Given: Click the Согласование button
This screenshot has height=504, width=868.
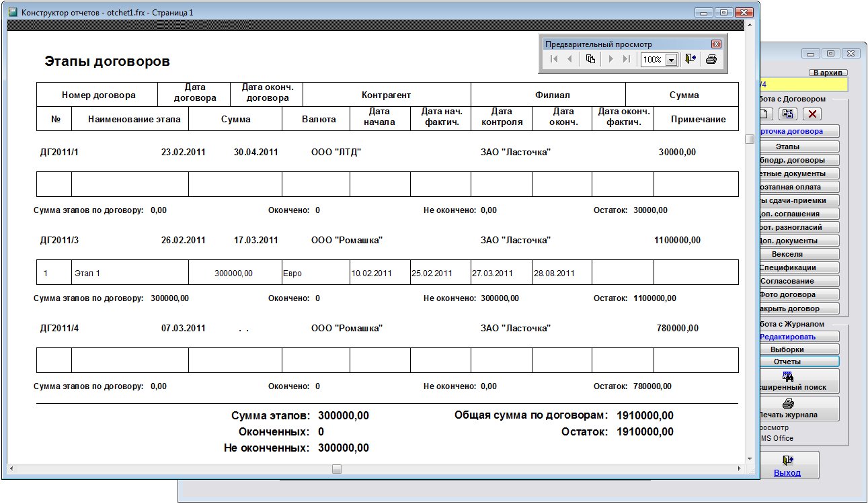Looking at the screenshot, I should coord(799,281).
